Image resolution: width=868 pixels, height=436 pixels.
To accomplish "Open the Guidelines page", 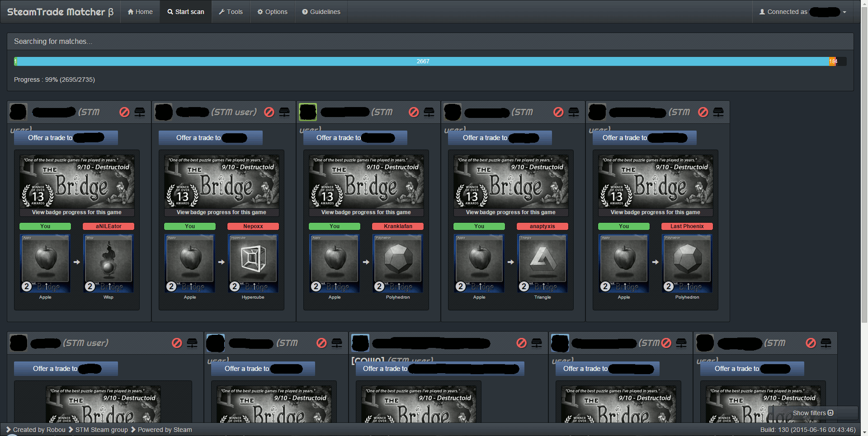I will point(321,12).
